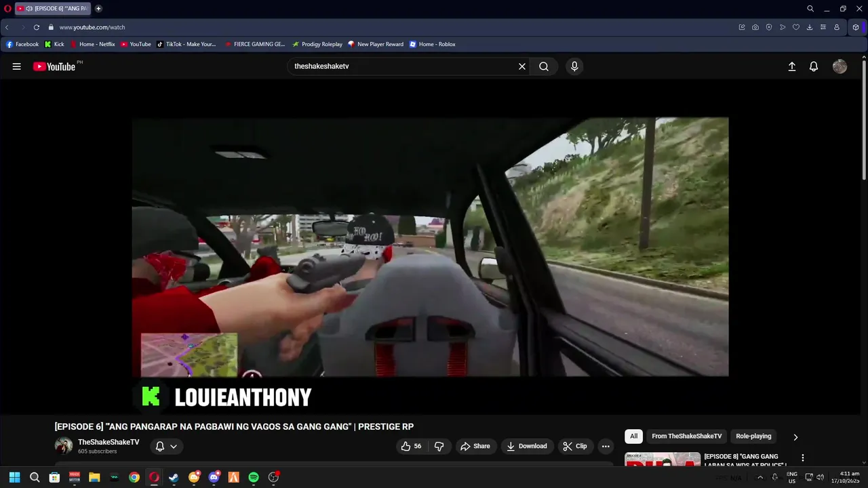Screen dimensions: 868x488
Task: Click the magnifier search button in YouTube
Action: [544, 66]
